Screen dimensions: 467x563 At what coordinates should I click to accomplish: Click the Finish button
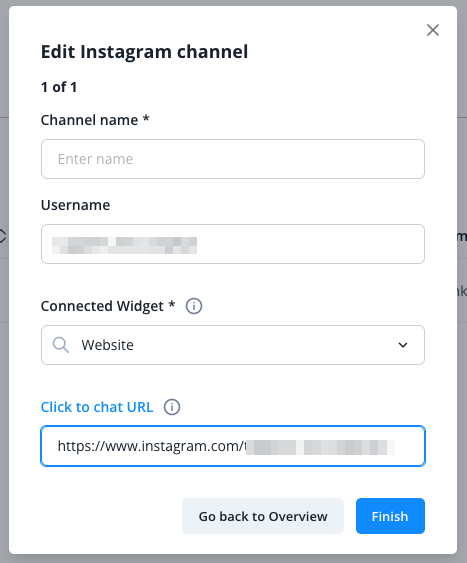pyautogui.click(x=390, y=516)
